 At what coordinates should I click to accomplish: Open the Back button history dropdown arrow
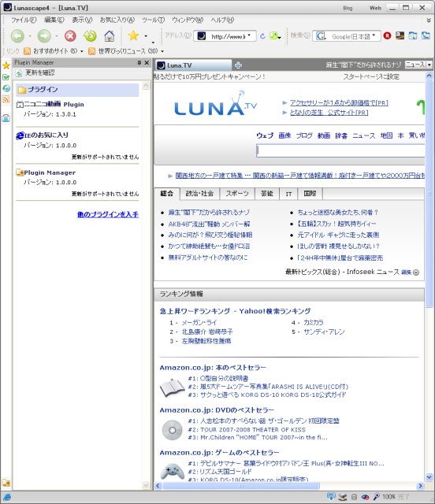[30, 36]
